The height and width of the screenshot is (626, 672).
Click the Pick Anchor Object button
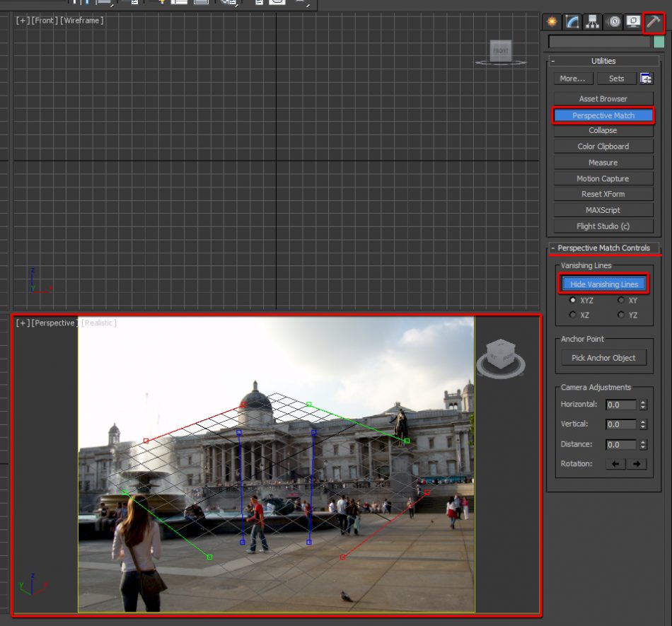603,357
